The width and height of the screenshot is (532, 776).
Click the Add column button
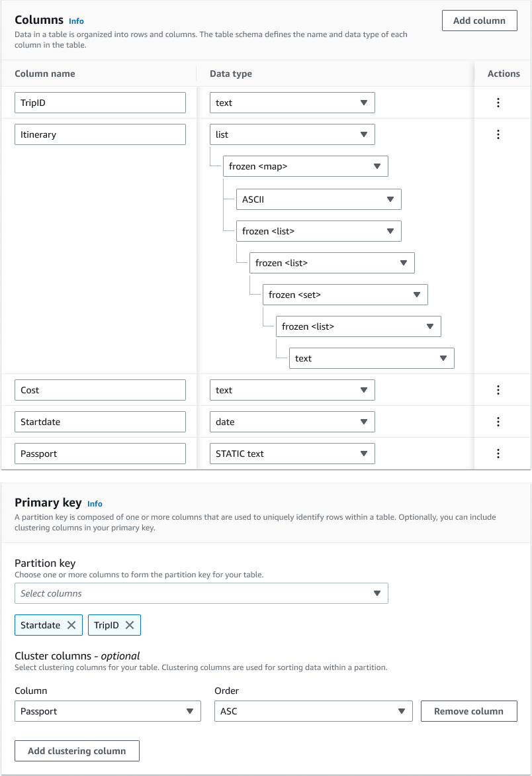[x=479, y=20]
